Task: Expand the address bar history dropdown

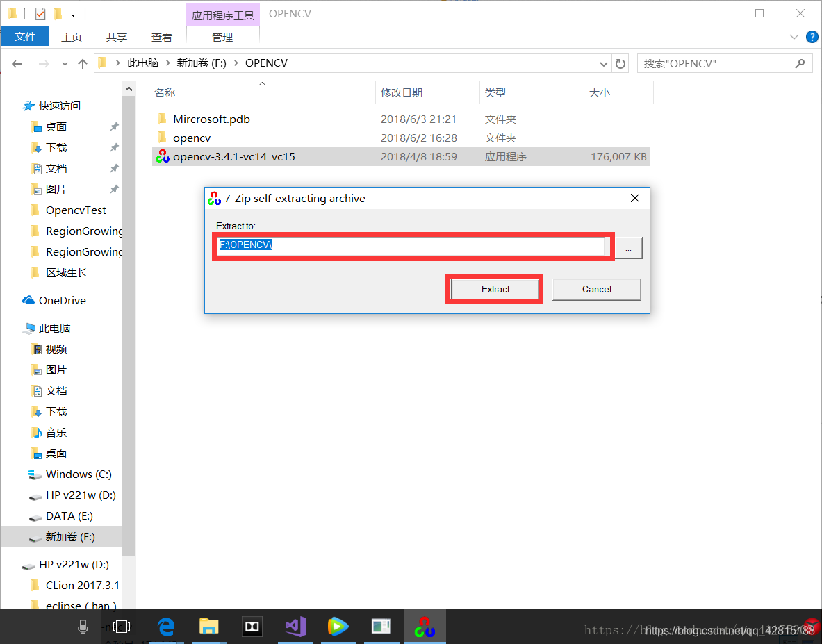Action: pos(603,64)
